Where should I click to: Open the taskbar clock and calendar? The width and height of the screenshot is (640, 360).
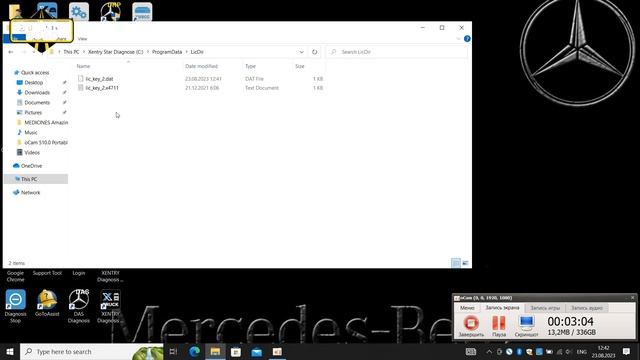point(603,351)
